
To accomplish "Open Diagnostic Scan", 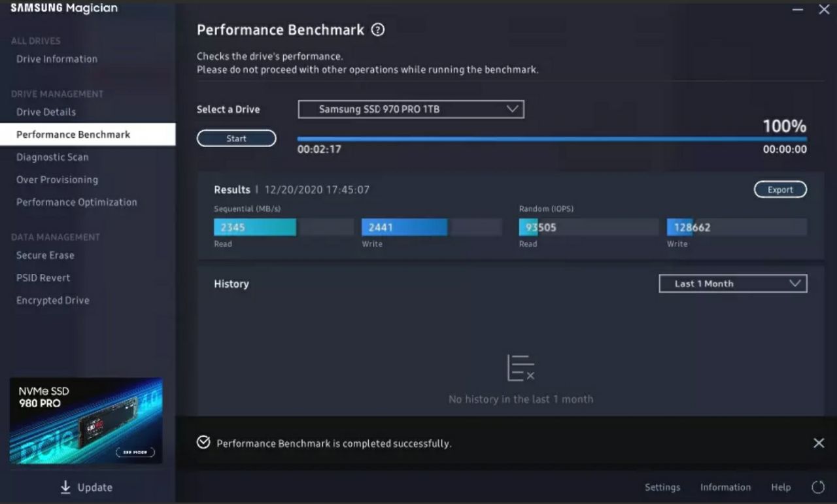I will click(x=52, y=157).
